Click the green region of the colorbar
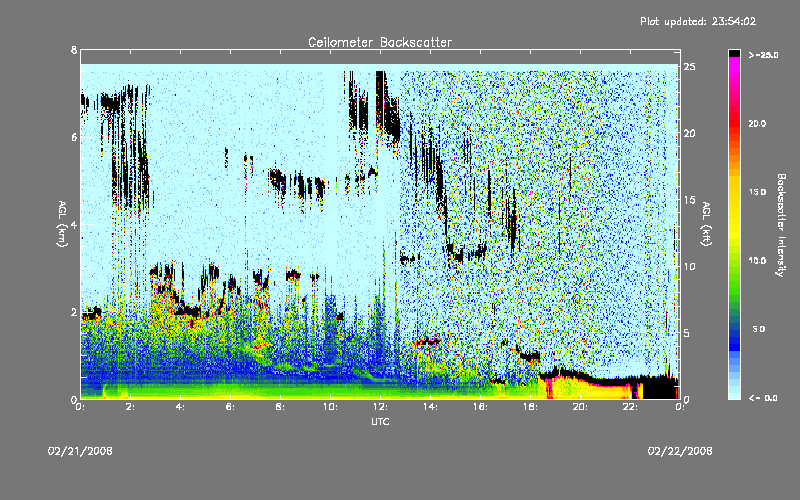The height and width of the screenshot is (500, 800). coord(734,286)
